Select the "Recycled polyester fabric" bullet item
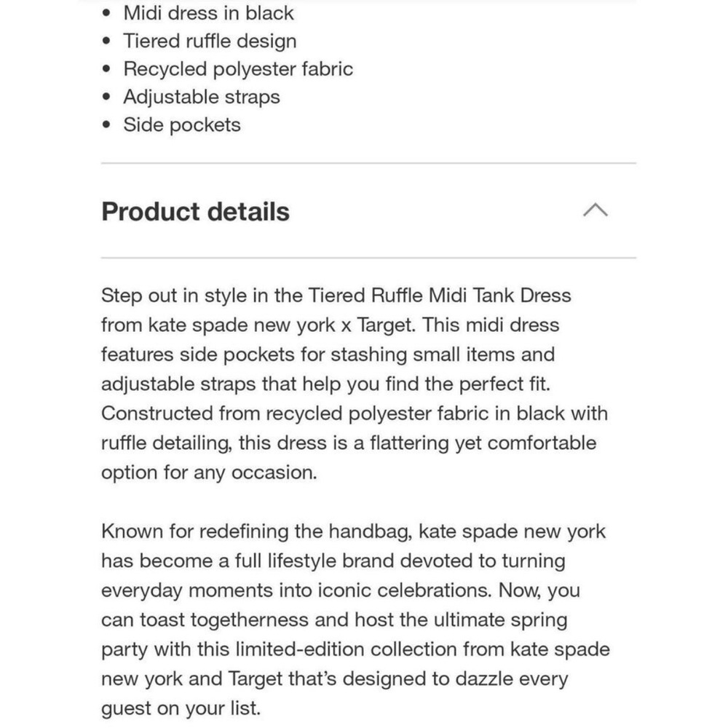This screenshot has width=728, height=728. [x=238, y=69]
